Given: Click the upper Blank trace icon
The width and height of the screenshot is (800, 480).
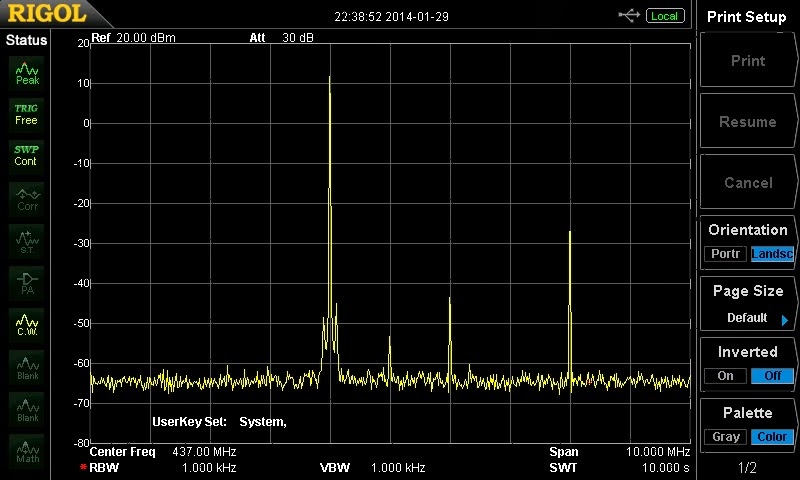Looking at the screenshot, I should [27, 368].
